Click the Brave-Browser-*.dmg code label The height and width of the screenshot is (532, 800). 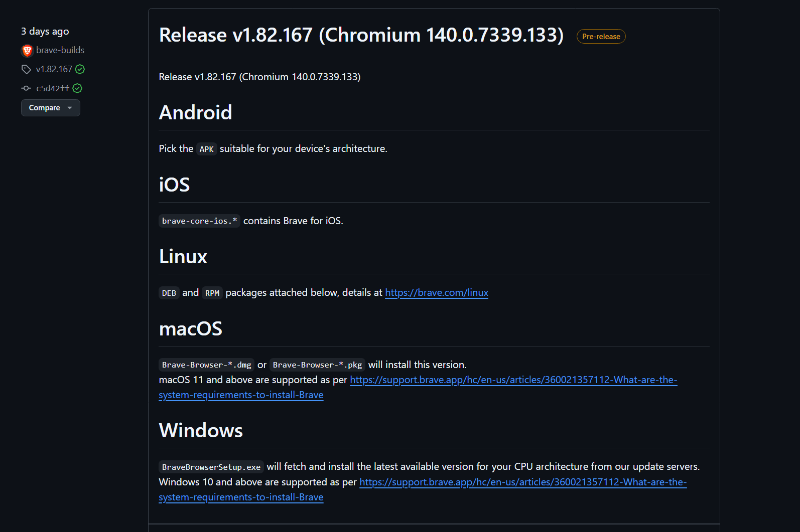(206, 365)
